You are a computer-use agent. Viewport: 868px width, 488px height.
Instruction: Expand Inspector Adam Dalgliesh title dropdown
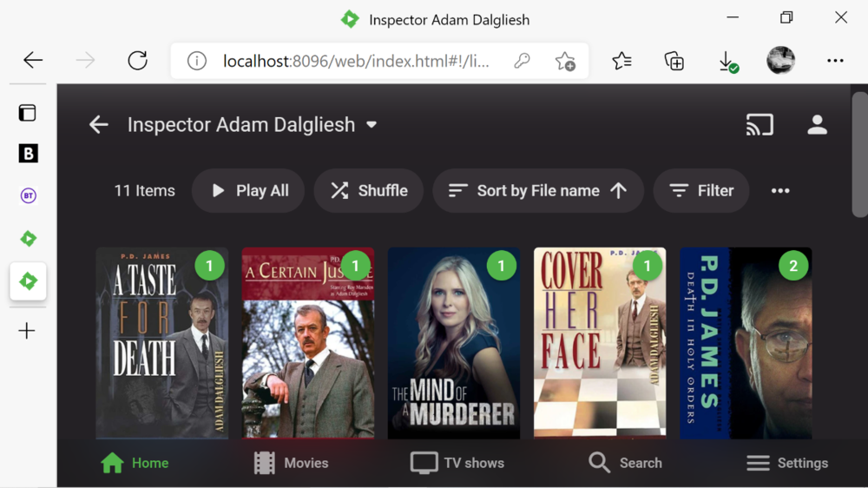tap(372, 125)
